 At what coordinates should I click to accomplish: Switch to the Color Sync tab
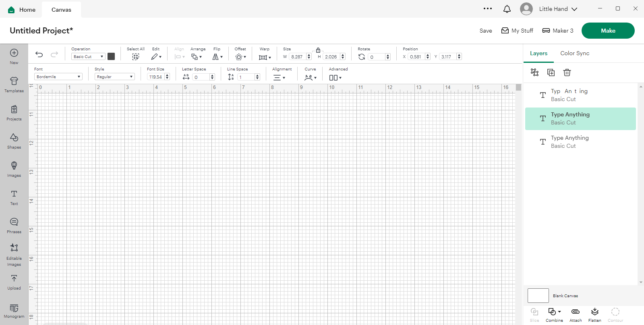tap(575, 53)
